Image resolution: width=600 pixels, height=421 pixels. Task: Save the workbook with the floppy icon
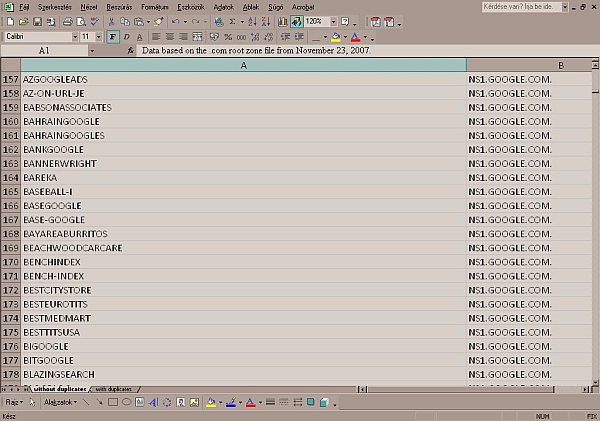tap(37, 22)
